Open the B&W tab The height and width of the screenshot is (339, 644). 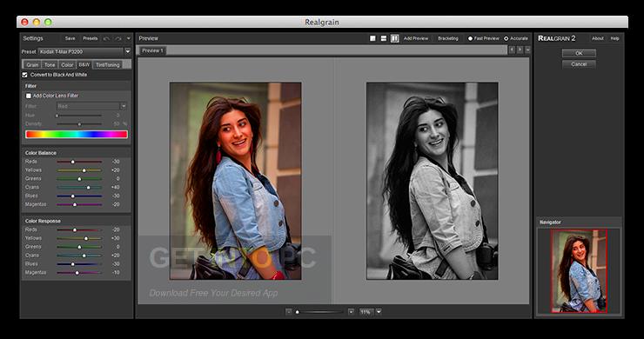click(x=84, y=65)
